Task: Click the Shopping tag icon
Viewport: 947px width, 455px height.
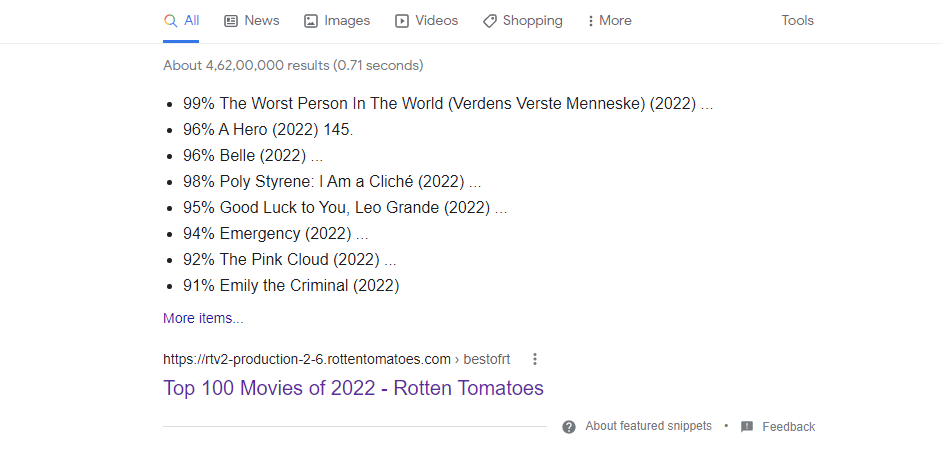Action: 490,21
